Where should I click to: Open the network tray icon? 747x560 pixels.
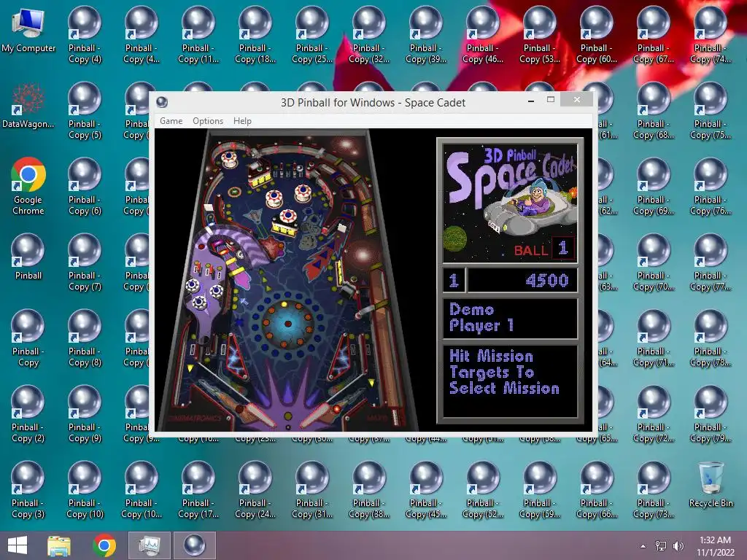point(661,546)
